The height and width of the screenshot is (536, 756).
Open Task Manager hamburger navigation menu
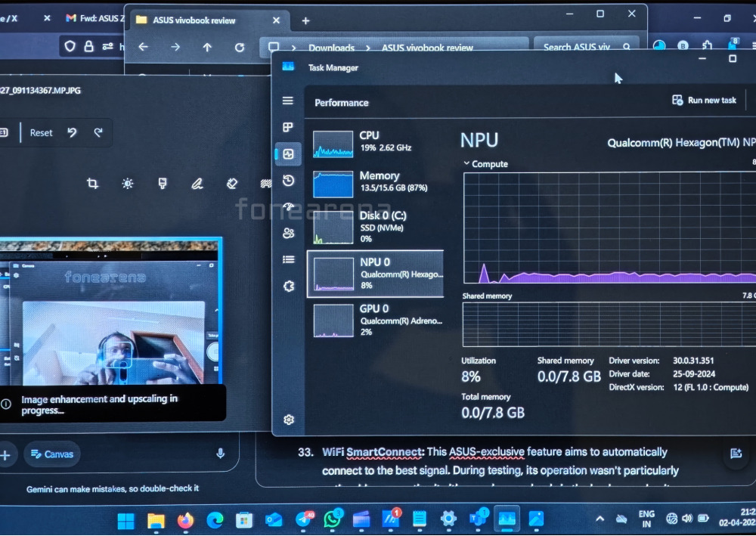tap(287, 101)
